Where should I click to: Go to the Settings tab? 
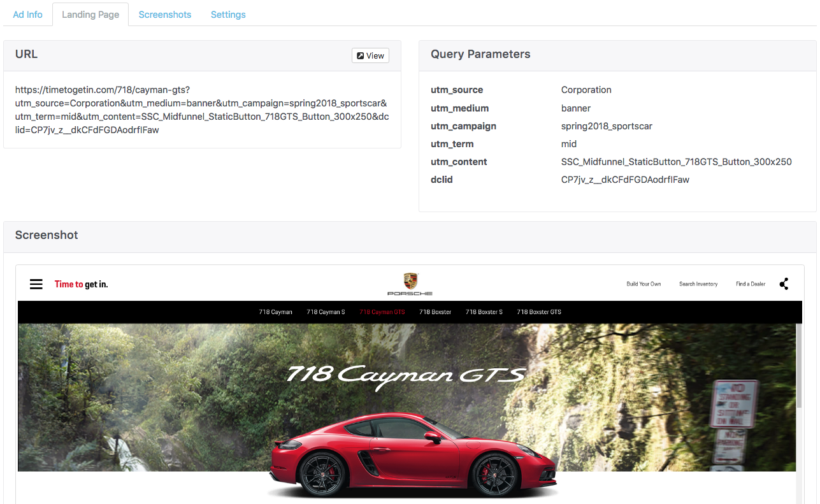[x=228, y=15]
